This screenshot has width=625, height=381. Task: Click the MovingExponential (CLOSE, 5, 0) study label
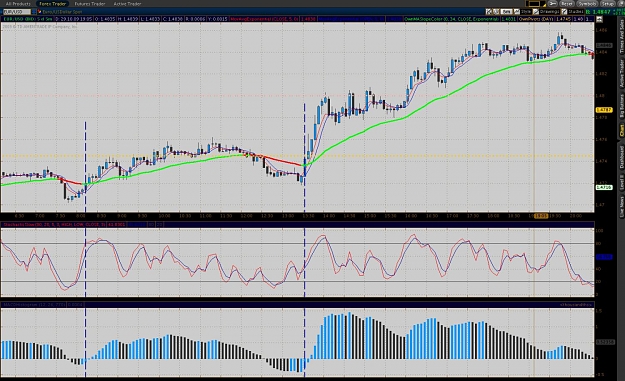265,19
